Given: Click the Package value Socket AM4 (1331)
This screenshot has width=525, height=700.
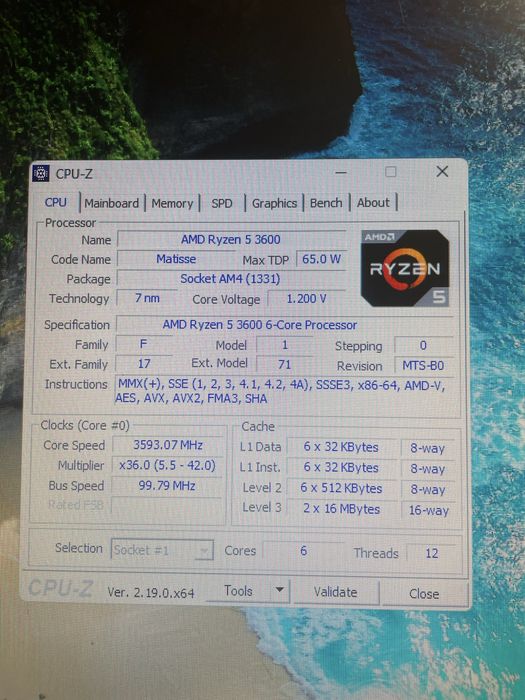Looking at the screenshot, I should [x=230, y=279].
